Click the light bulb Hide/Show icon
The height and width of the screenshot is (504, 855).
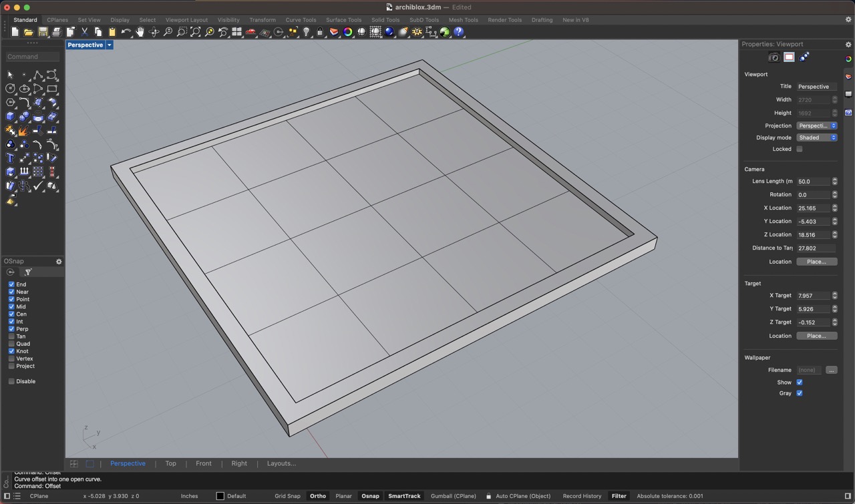[x=307, y=32]
